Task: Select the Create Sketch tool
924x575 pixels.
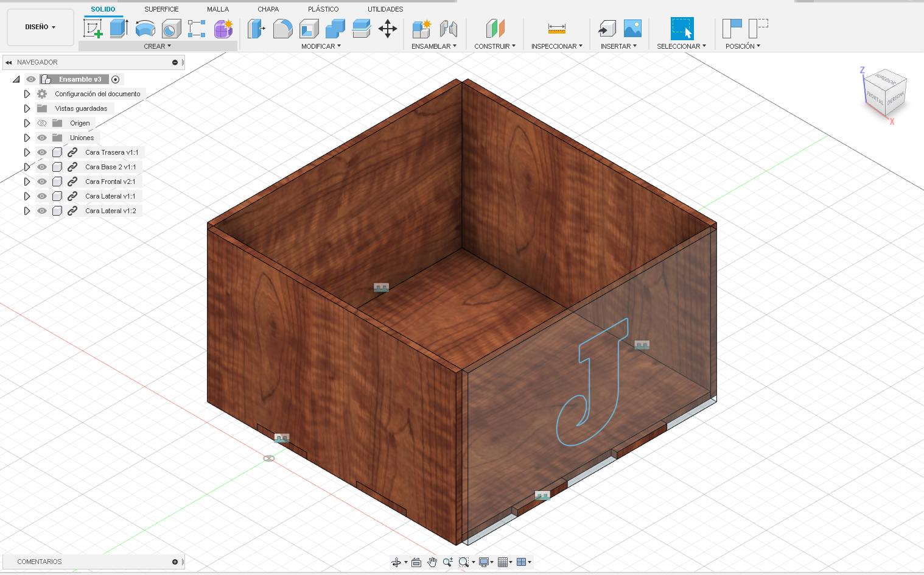Action: (x=93, y=29)
